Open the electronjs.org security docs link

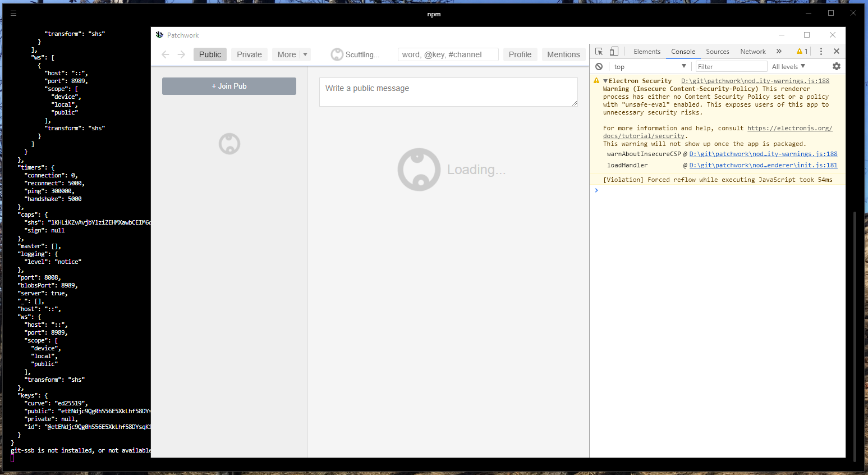click(718, 132)
